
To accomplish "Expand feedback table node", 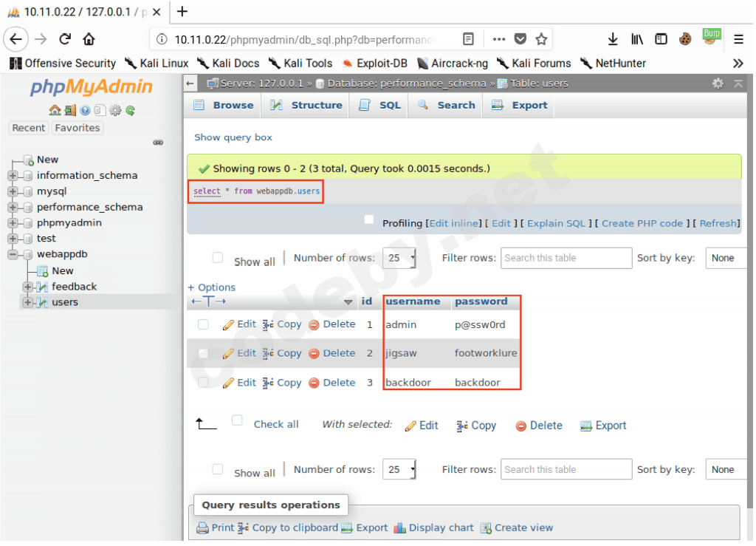I will (x=27, y=287).
